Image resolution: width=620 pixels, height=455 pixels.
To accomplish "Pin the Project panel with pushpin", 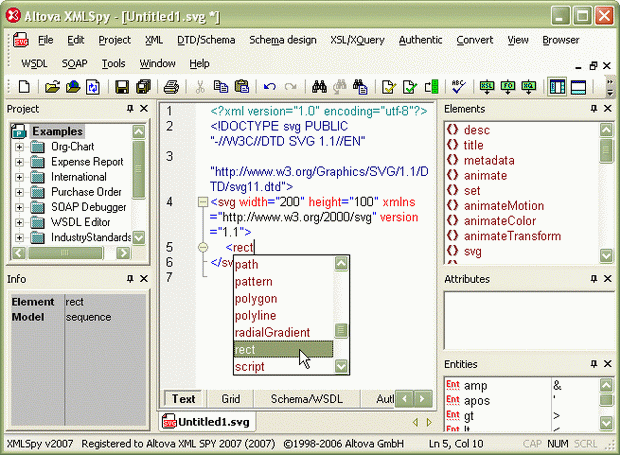I will (x=129, y=109).
